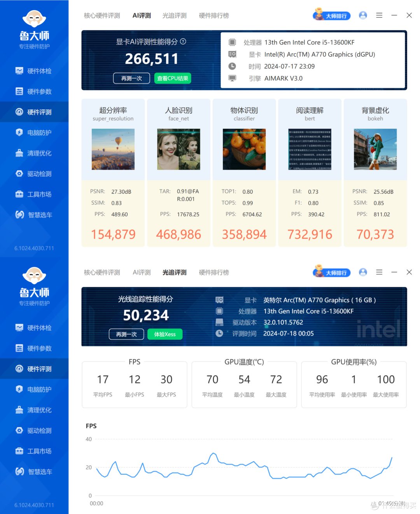Click 再测一次 under the 266,511 score
The image size is (420, 514).
[x=131, y=78]
